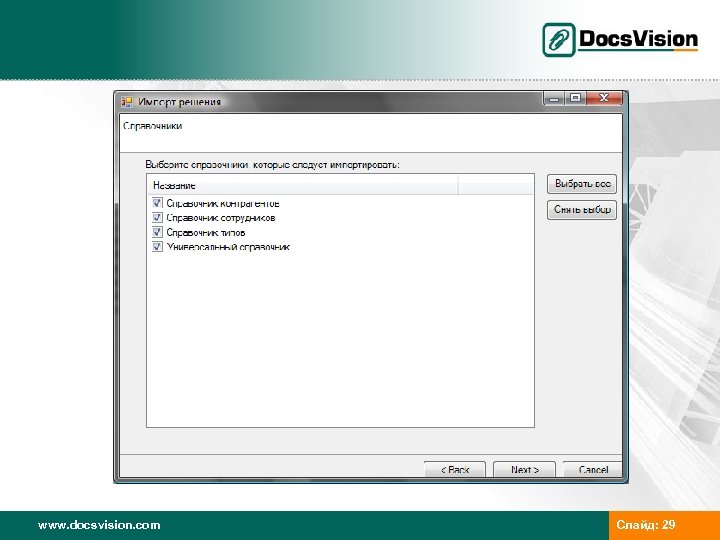Image resolution: width=720 pixels, height=540 pixels.
Task: Click the DocsVision paperclip logo
Action: [559, 40]
